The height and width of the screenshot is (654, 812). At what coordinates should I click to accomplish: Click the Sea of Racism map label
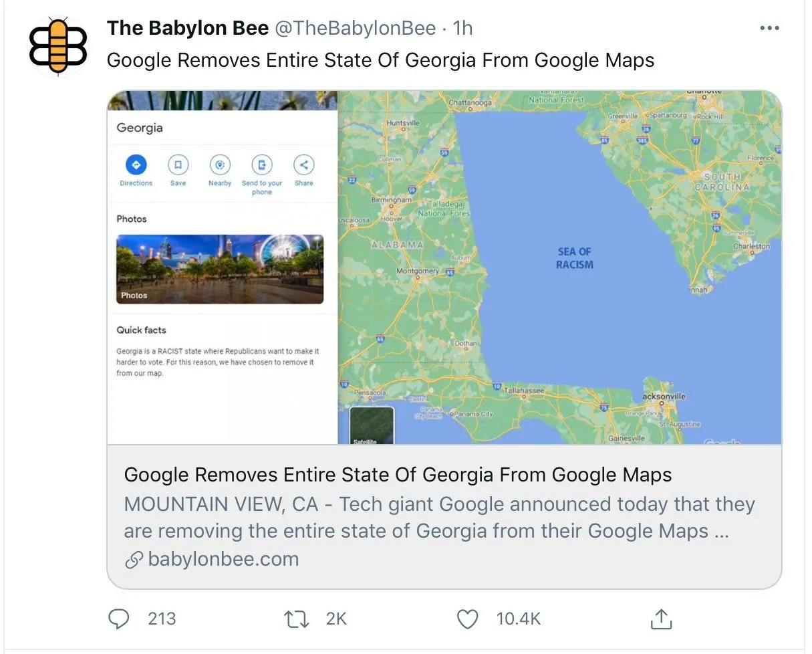[575, 258]
